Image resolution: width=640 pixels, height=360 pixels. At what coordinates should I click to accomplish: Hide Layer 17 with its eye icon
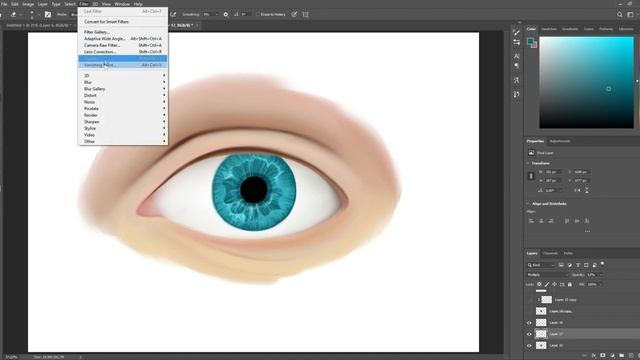529,334
